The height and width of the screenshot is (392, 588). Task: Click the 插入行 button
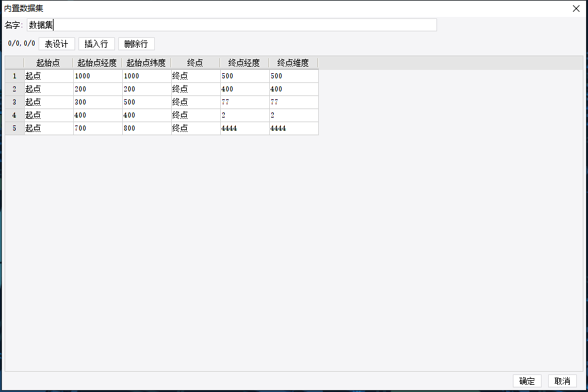(97, 44)
